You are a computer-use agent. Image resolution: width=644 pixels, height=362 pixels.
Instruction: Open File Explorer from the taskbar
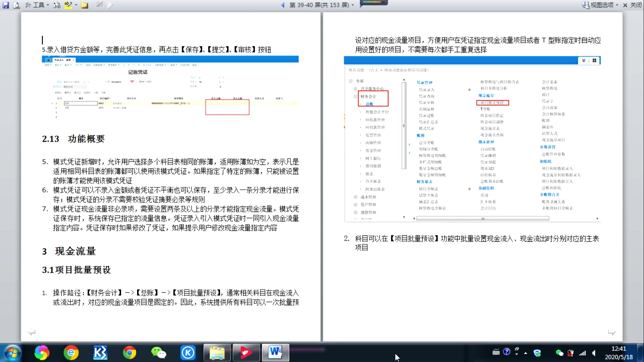pos(217,353)
